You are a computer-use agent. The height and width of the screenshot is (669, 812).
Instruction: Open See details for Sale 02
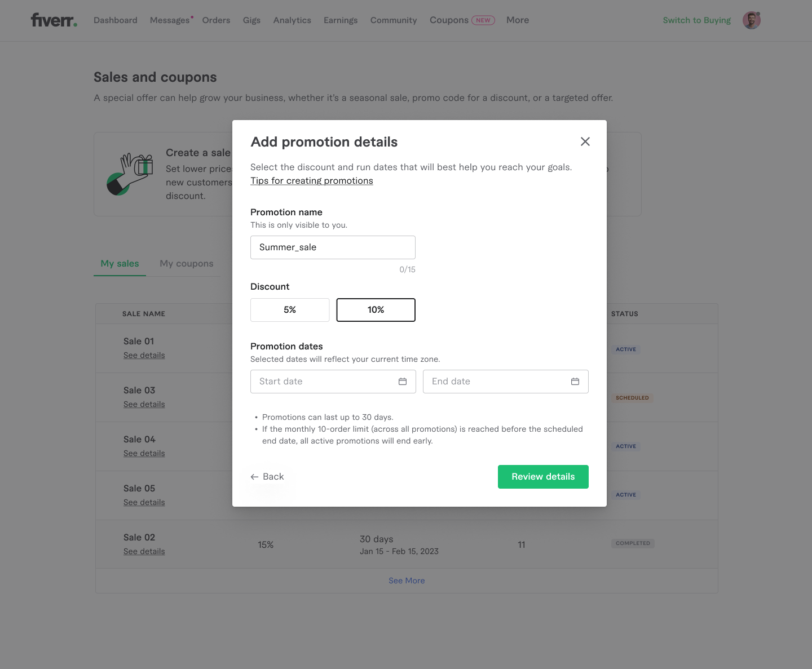click(x=144, y=551)
